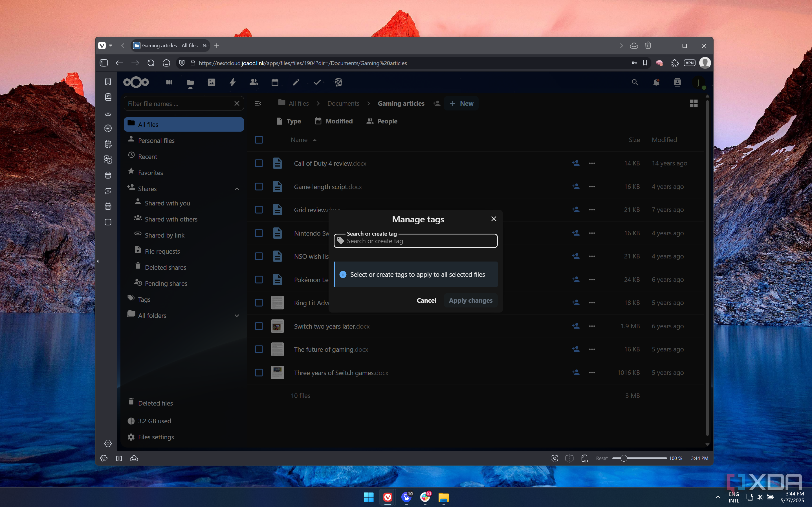Open the Type filter dropdown
The width and height of the screenshot is (812, 507).
coord(289,121)
